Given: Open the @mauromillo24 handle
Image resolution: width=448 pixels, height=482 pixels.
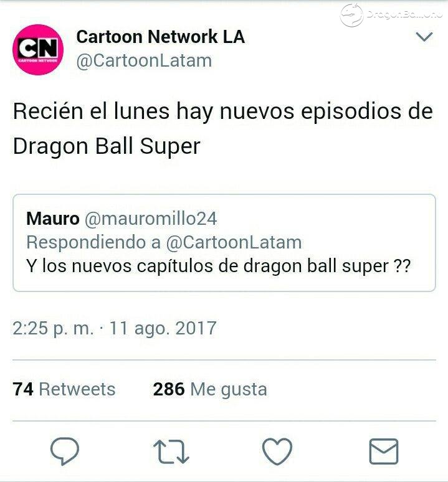Looking at the screenshot, I should coord(151,219).
